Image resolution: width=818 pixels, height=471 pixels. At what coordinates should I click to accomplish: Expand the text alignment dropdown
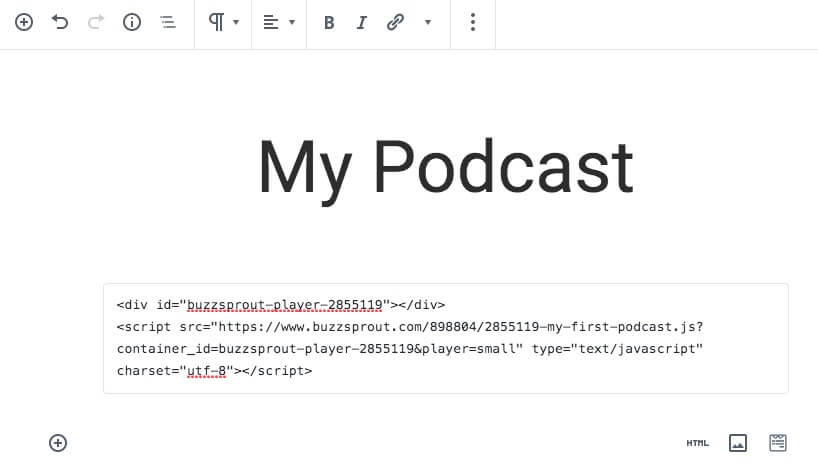278,22
